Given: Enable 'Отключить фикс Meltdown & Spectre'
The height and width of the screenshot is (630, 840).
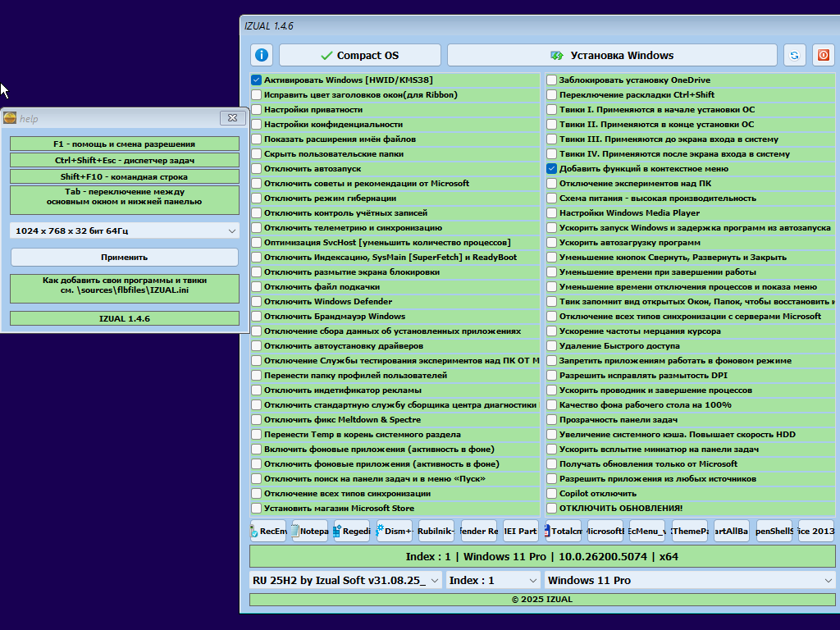Looking at the screenshot, I should (x=256, y=419).
